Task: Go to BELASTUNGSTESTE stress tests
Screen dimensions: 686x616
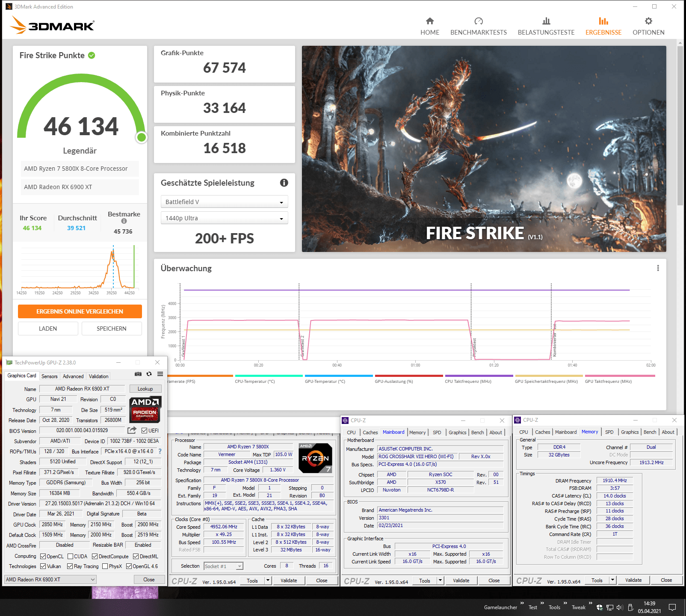Action: click(546, 27)
